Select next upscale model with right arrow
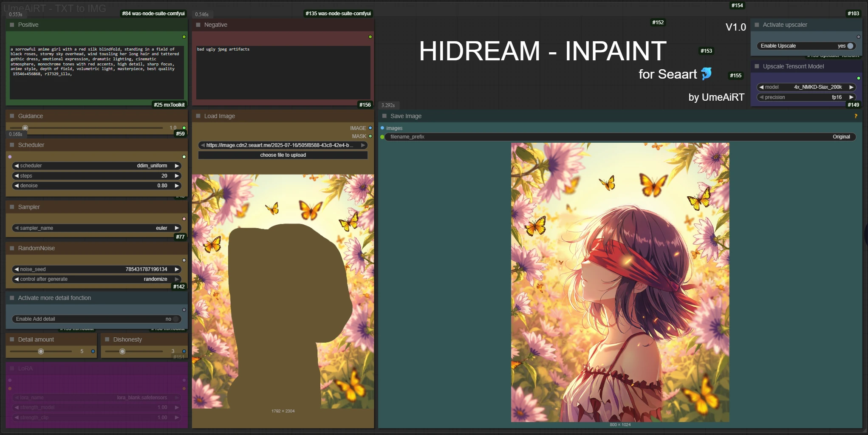The image size is (868, 435). (x=851, y=87)
